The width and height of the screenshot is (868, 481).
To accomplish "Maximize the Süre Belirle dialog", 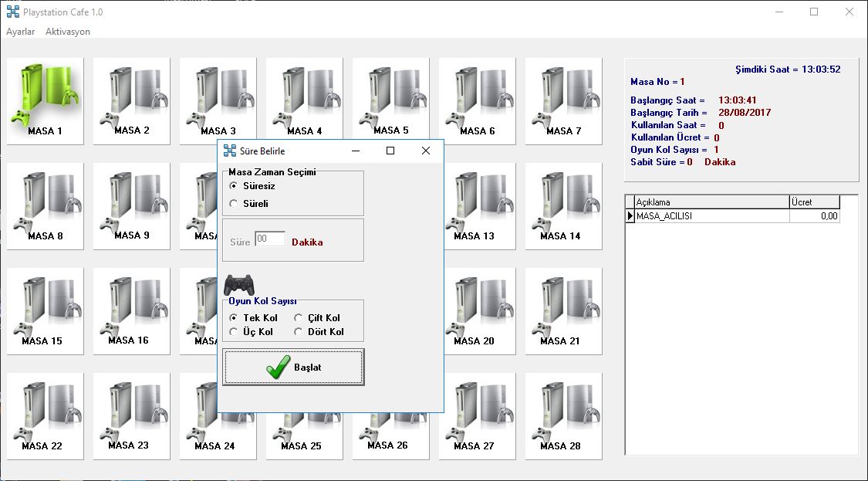I will (390, 151).
